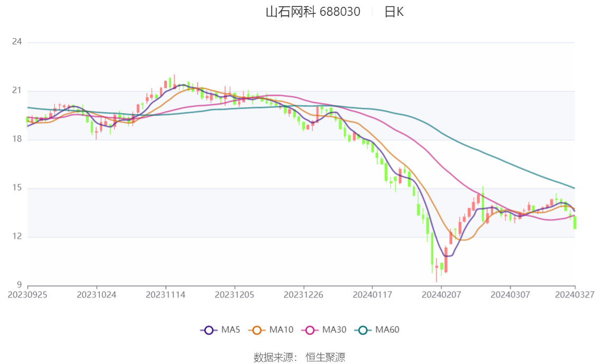Click the 山石网科 688030 chart title
Image resolution: width=599 pixels, height=364 pixels.
click(313, 12)
